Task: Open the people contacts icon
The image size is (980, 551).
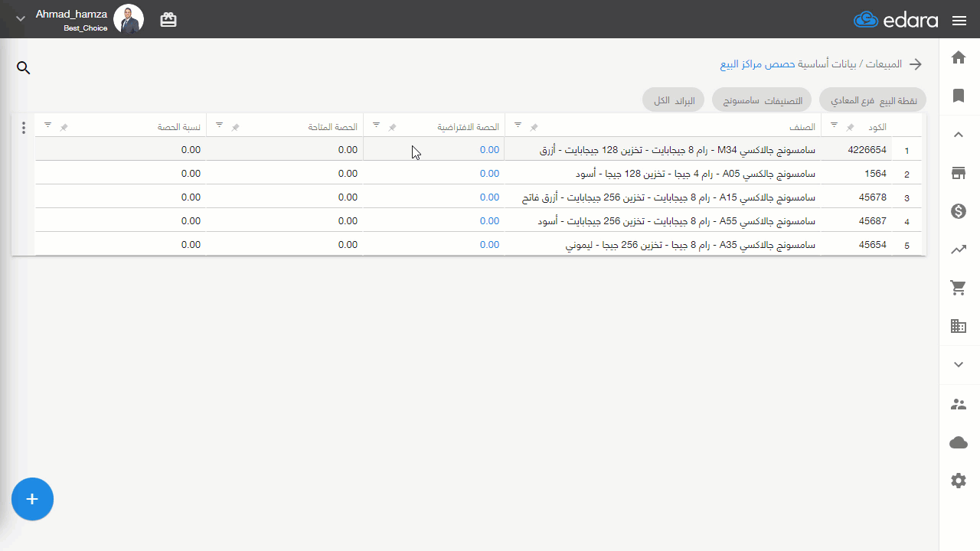Action: [x=959, y=404]
